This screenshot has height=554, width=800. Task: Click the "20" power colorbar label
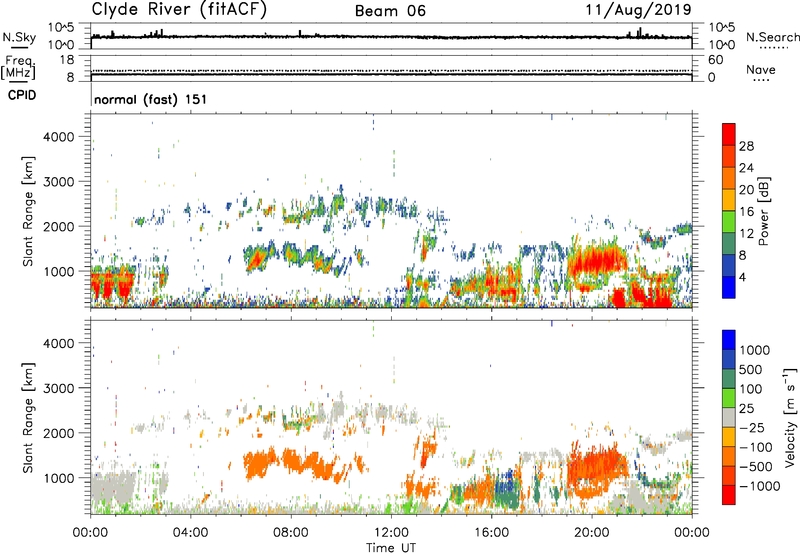click(746, 190)
